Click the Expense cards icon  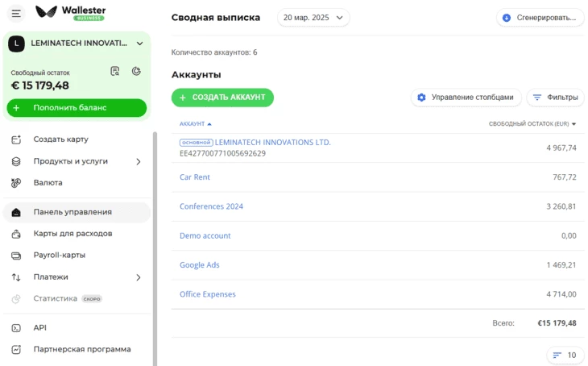coord(16,234)
